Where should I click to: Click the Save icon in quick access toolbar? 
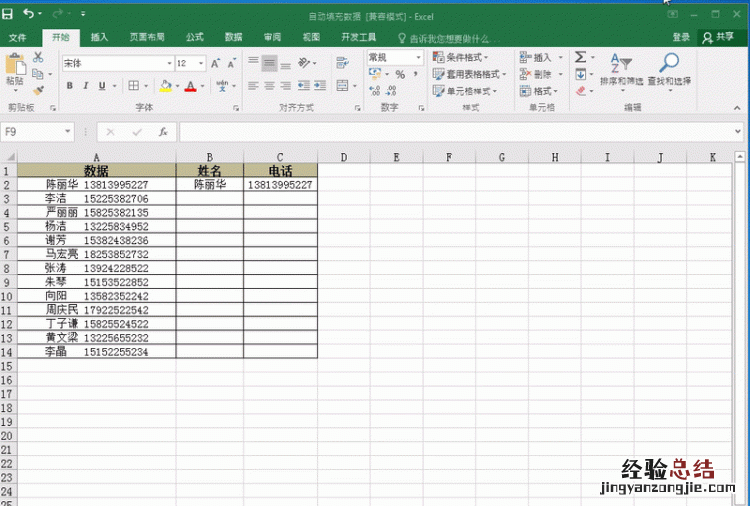8,15
